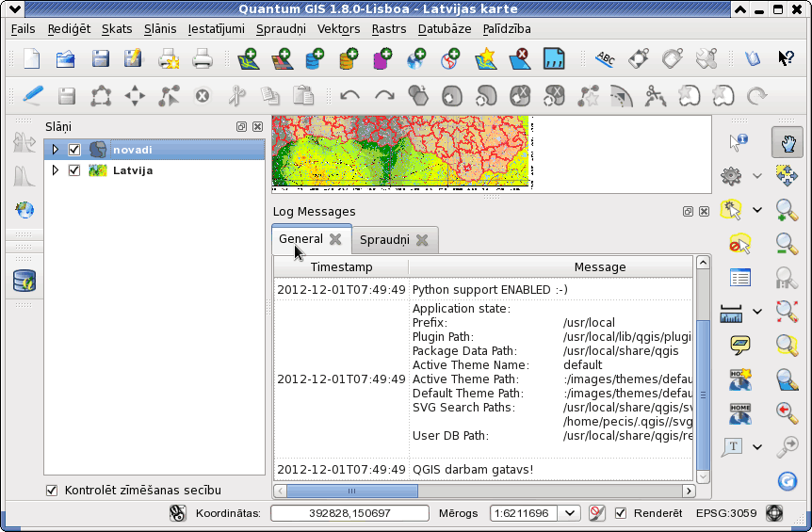Close the Log Messages panel

(704, 211)
